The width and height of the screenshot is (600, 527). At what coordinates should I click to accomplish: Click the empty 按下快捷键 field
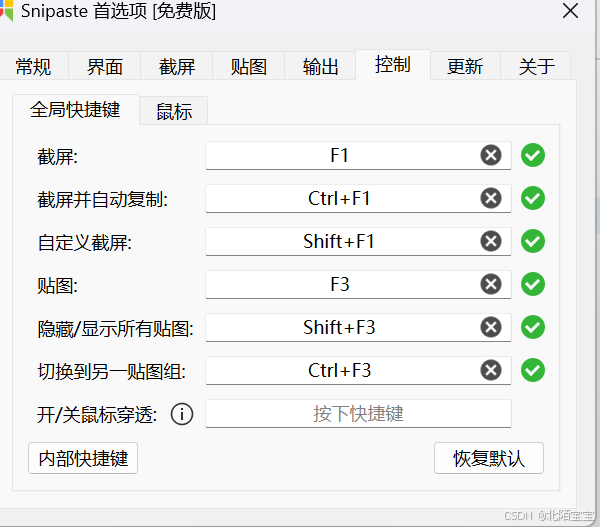358,413
